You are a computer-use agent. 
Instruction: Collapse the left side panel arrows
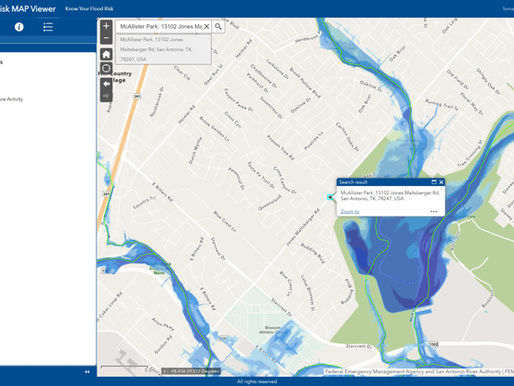(x=87, y=372)
